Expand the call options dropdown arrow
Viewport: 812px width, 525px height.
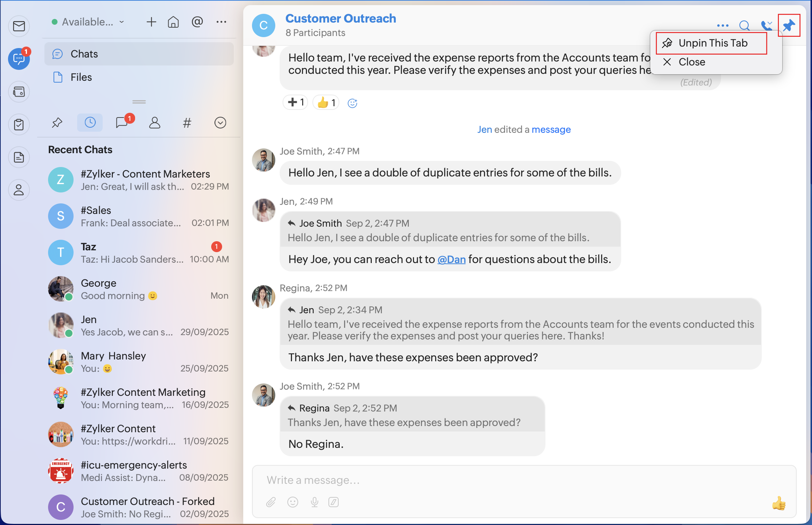(770, 23)
